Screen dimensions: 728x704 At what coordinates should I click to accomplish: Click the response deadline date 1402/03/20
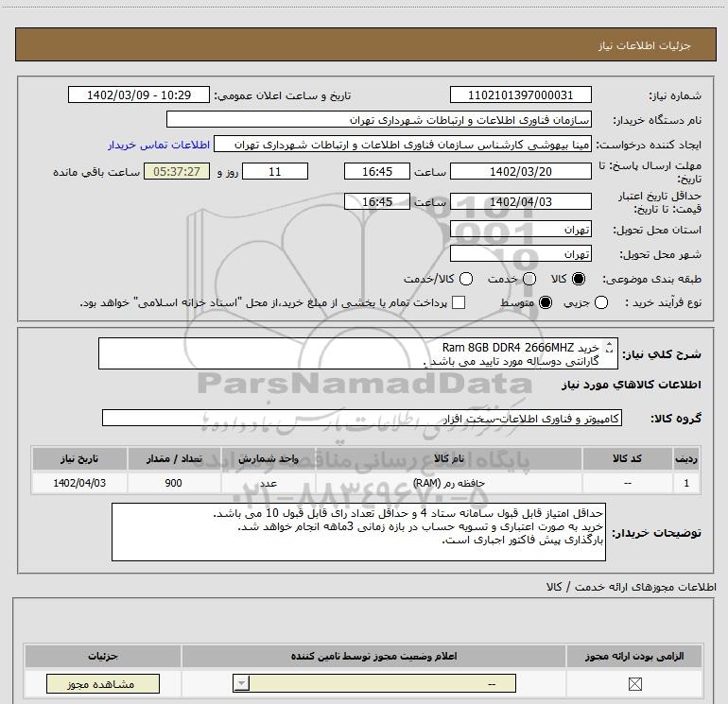(x=520, y=172)
